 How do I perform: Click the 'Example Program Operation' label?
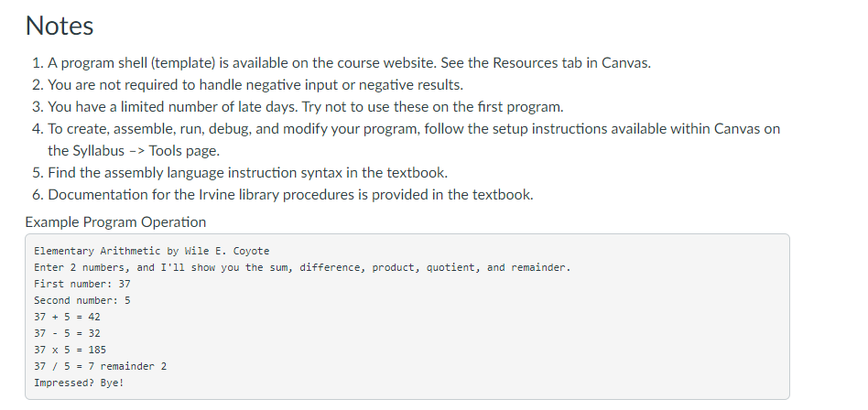click(115, 221)
